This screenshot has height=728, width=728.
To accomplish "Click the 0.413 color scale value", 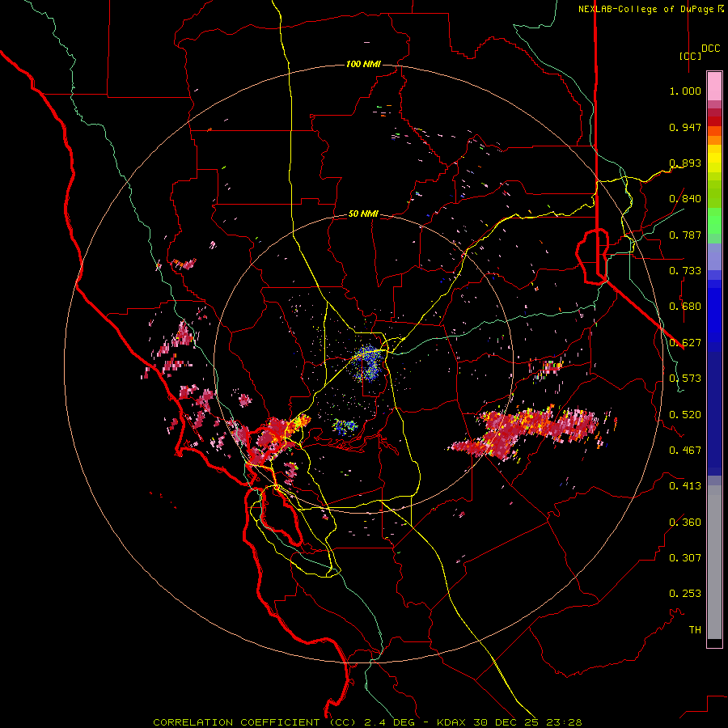I will [x=685, y=486].
